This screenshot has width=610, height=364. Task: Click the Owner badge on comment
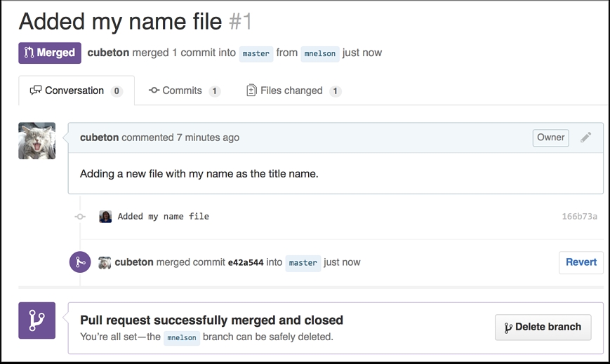[x=550, y=137]
